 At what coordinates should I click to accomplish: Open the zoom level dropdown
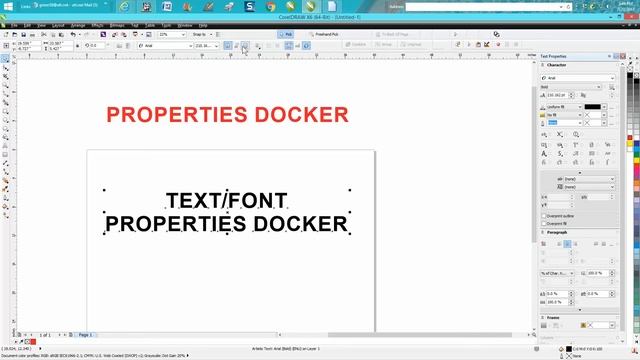pos(183,35)
